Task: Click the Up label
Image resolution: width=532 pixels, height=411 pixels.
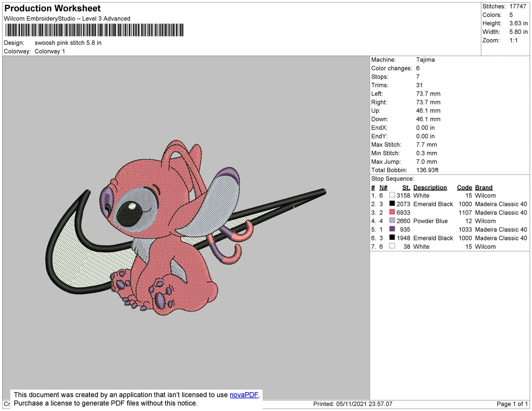Action: coord(376,110)
